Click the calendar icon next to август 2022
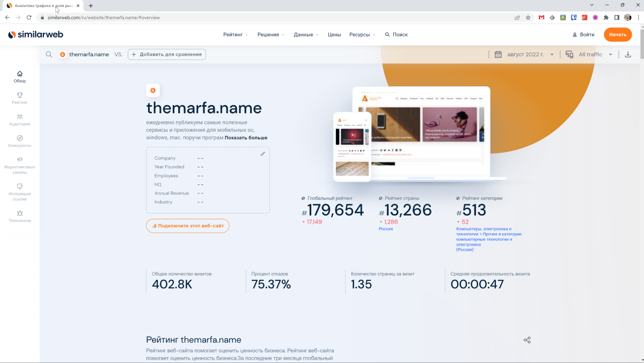The width and height of the screenshot is (644, 363). point(498,54)
